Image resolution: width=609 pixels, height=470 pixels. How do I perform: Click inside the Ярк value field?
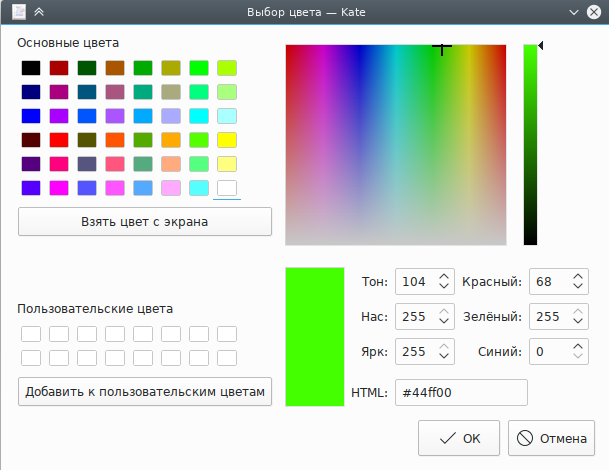[x=413, y=352]
